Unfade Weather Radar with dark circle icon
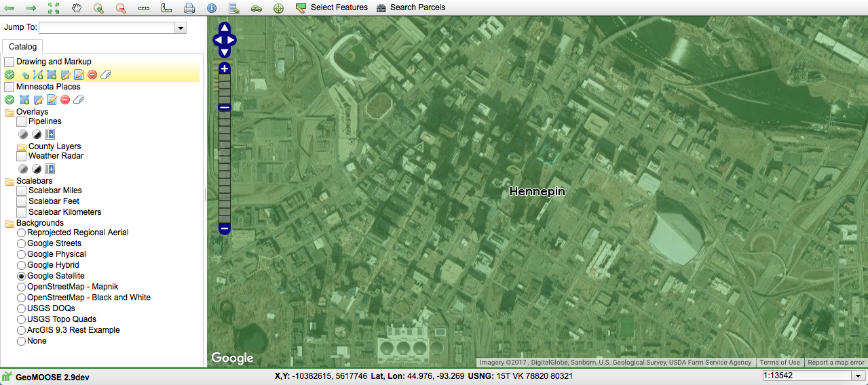This screenshot has width=868, height=385. 36,169
